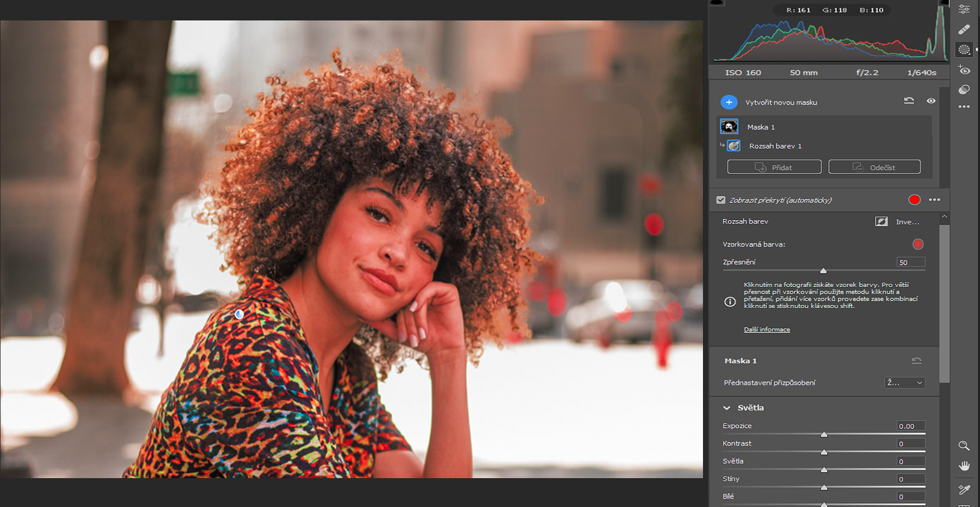
Task: Select Rozsah barev 1 component icon
Action: pyautogui.click(x=734, y=146)
